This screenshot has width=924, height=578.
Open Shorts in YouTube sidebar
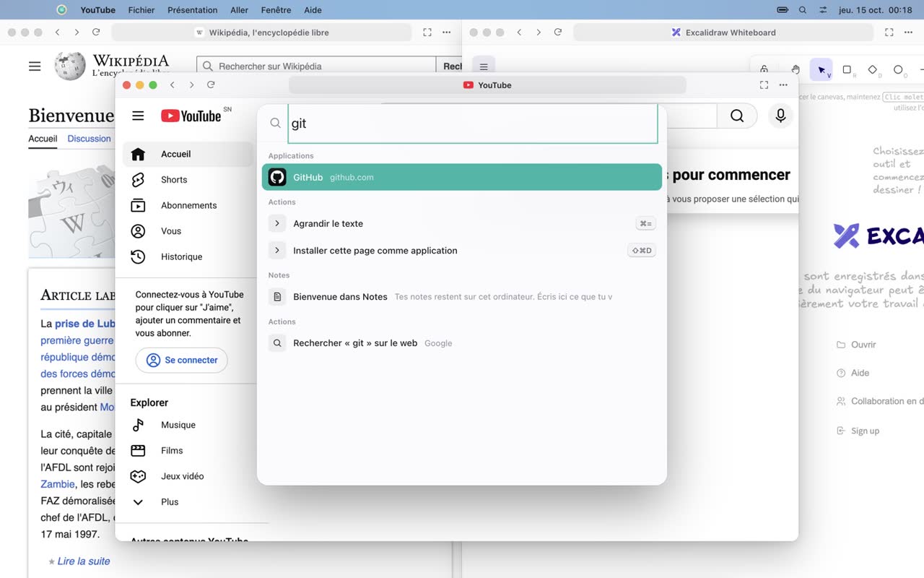188,180
